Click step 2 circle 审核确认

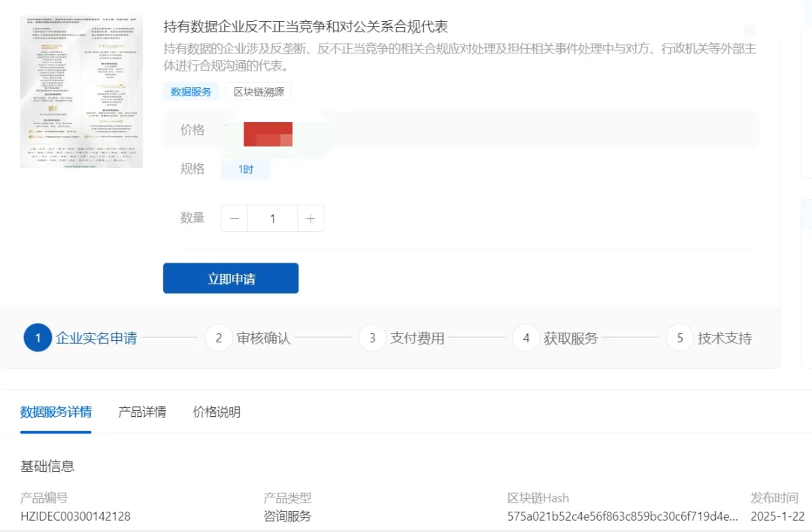(x=218, y=338)
